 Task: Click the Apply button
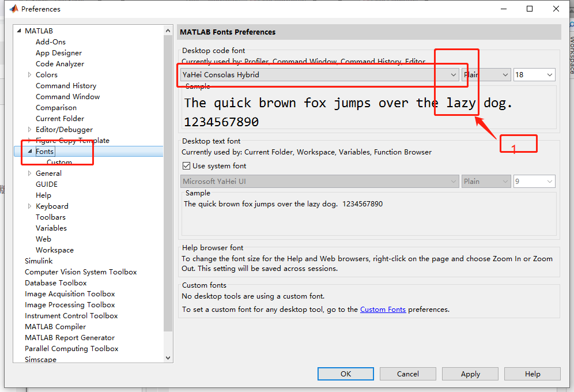point(470,374)
